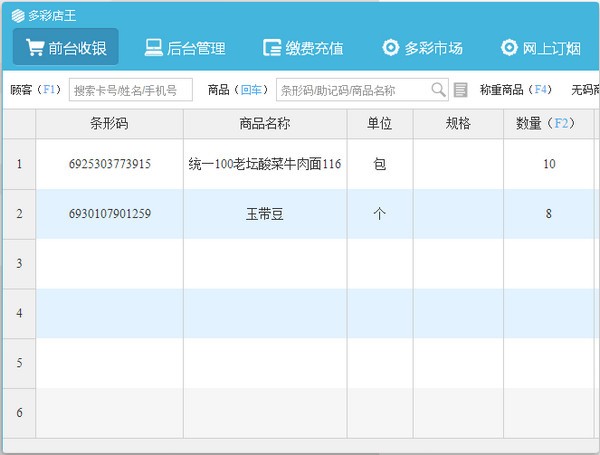Select product name 统一100老坛酸菜牛肉面116

click(x=265, y=164)
